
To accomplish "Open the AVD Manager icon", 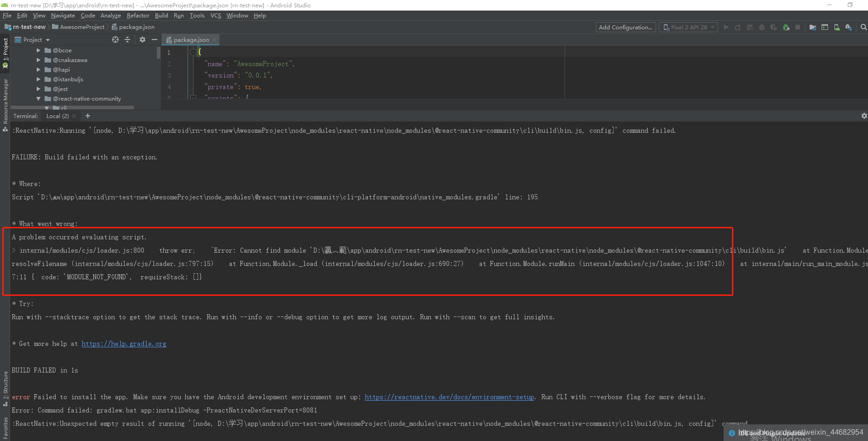I will (x=837, y=28).
